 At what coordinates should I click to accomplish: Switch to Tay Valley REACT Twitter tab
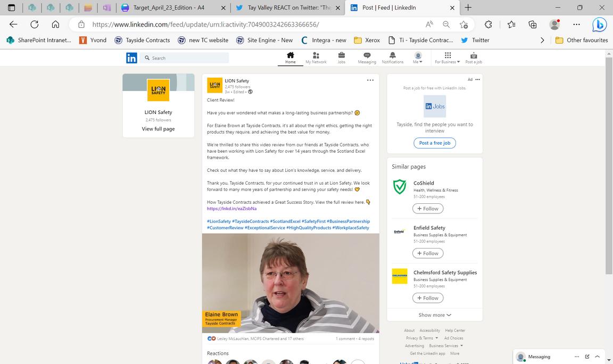pos(288,7)
